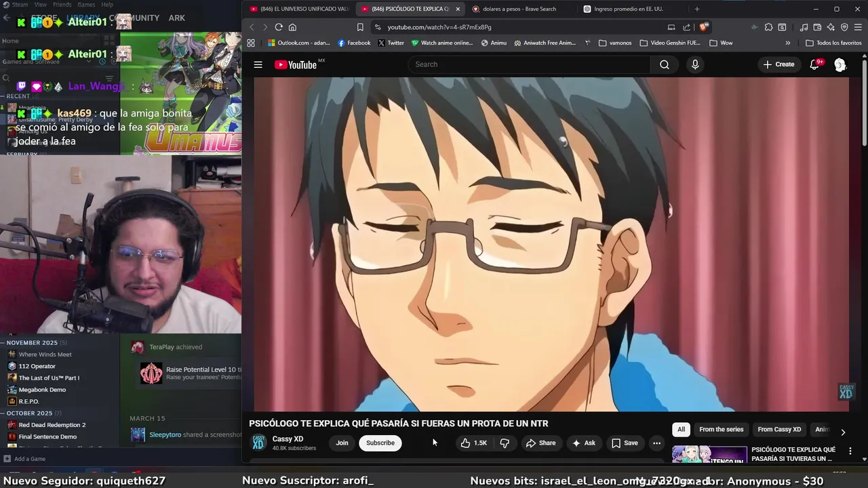Open the Cassy XD channel avatar
The width and height of the screenshot is (868, 488).
coord(258,443)
